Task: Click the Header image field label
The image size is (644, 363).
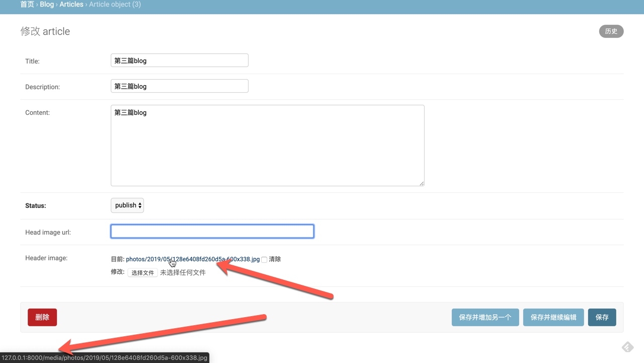Action: 46,258
